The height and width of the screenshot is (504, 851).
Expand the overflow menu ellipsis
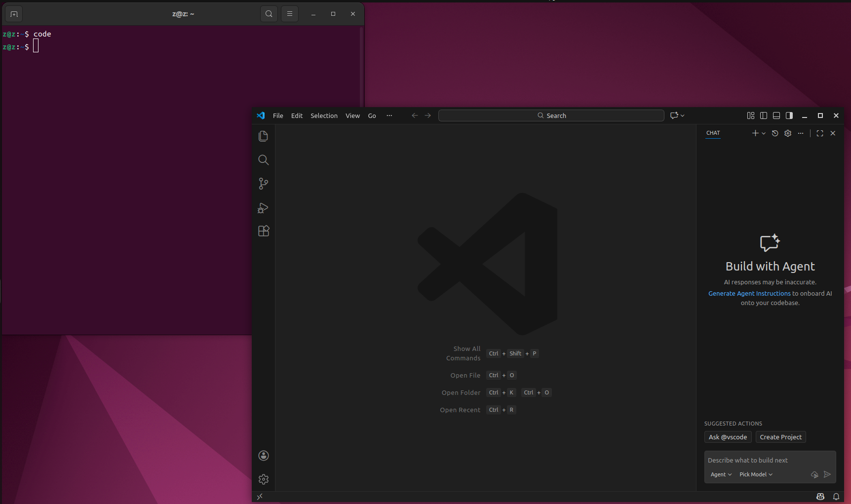389,116
